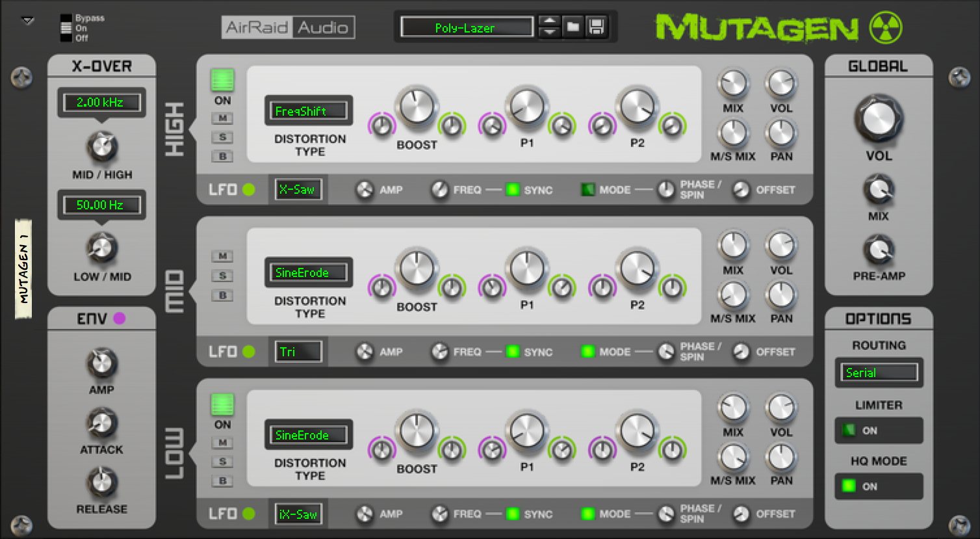Toggle MID band LFO MODE button
Screen dimensions: 980x539
point(588,352)
